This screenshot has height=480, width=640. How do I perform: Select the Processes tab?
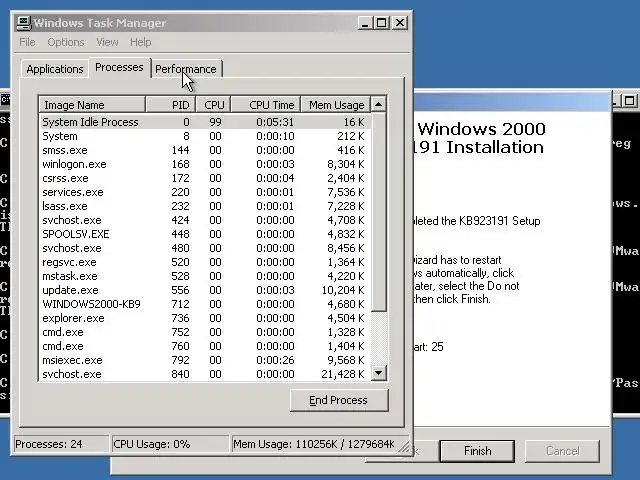tap(119, 67)
